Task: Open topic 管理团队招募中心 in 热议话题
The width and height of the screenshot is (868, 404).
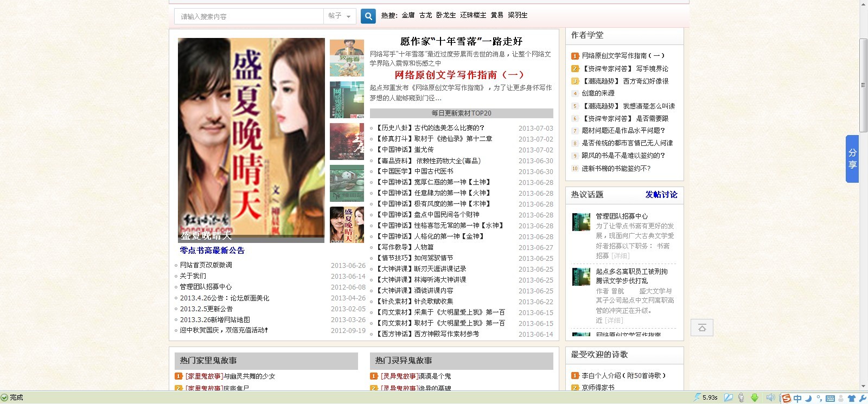Action: 622,216
